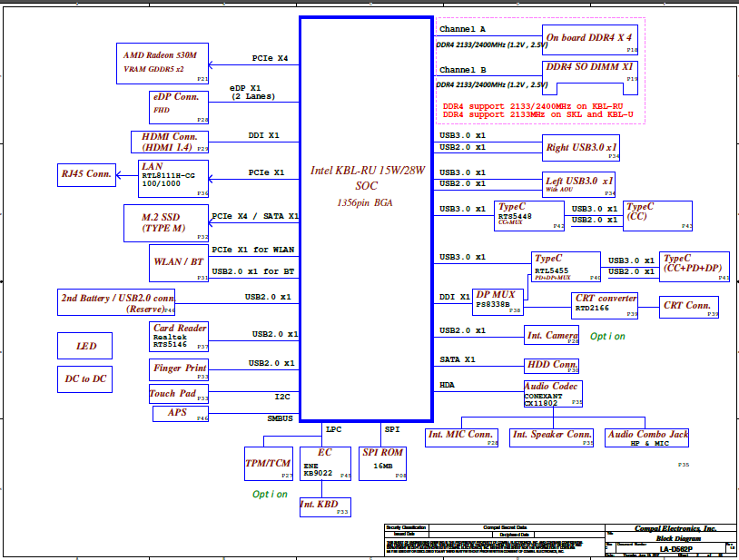The height and width of the screenshot is (560, 739).
Task: Click the PCIe X4 / SATA X1 label
Action: pos(255,216)
